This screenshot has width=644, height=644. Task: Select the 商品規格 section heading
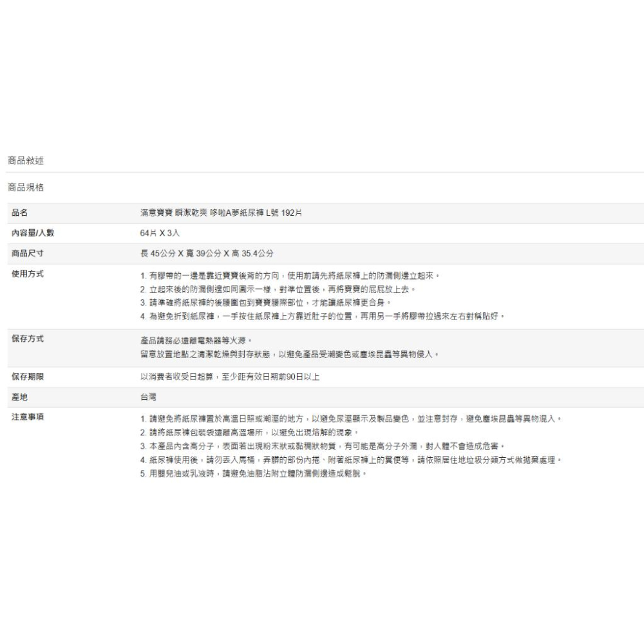(25, 187)
